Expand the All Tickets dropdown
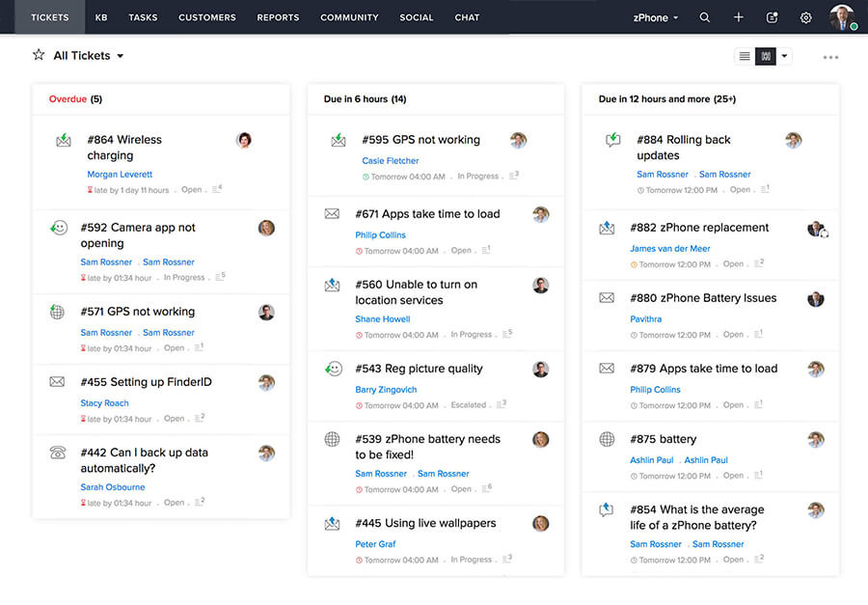868x605 pixels. click(121, 56)
